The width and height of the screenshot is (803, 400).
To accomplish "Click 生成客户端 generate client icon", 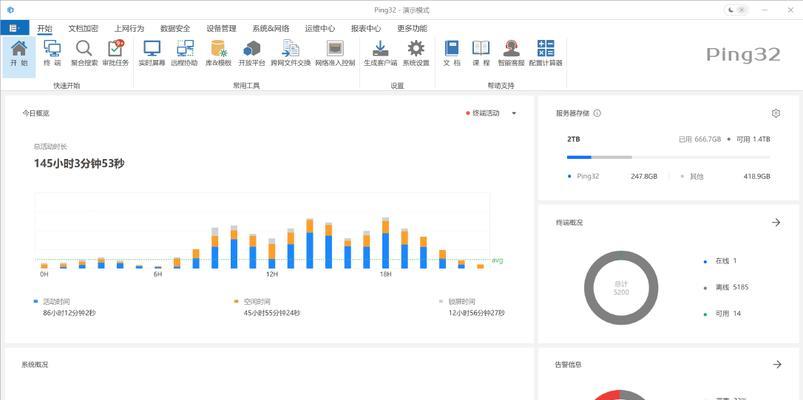I will pos(380,53).
